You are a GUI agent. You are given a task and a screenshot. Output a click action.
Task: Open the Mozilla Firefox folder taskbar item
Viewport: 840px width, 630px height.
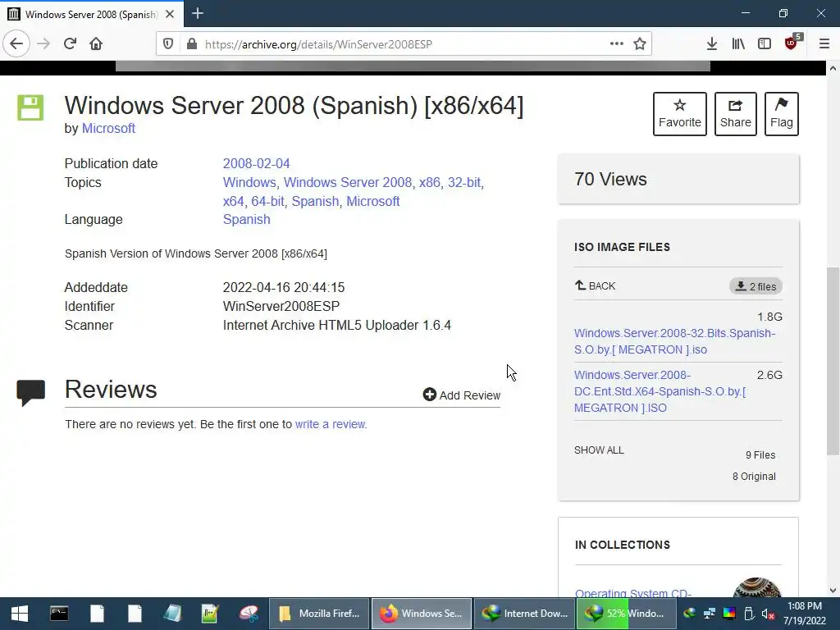[319, 614]
